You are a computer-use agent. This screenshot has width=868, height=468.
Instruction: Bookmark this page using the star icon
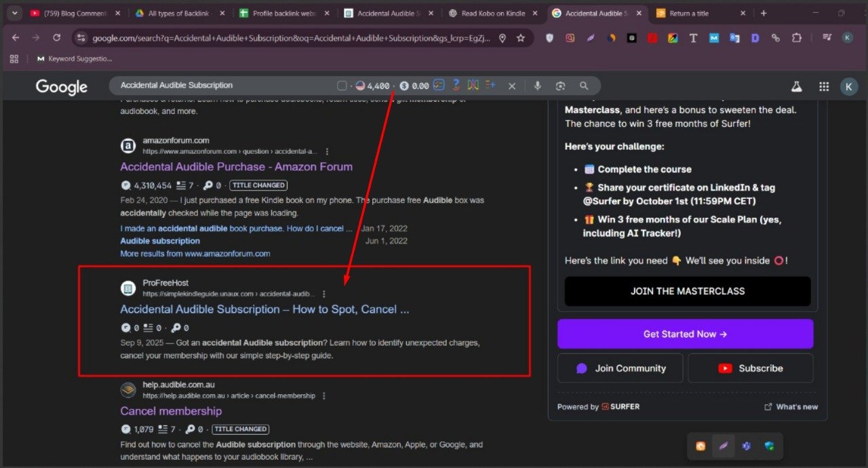pos(521,38)
